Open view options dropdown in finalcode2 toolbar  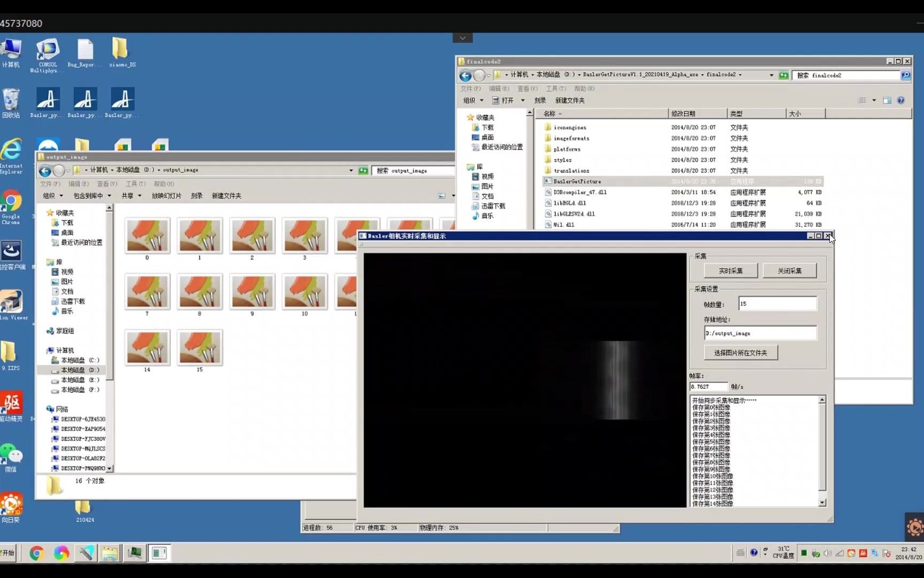click(874, 101)
